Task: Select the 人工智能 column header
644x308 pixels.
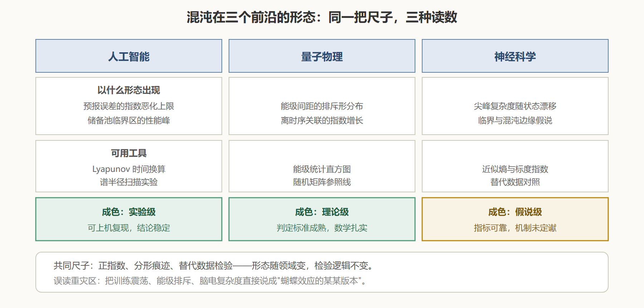Action: [x=129, y=56]
